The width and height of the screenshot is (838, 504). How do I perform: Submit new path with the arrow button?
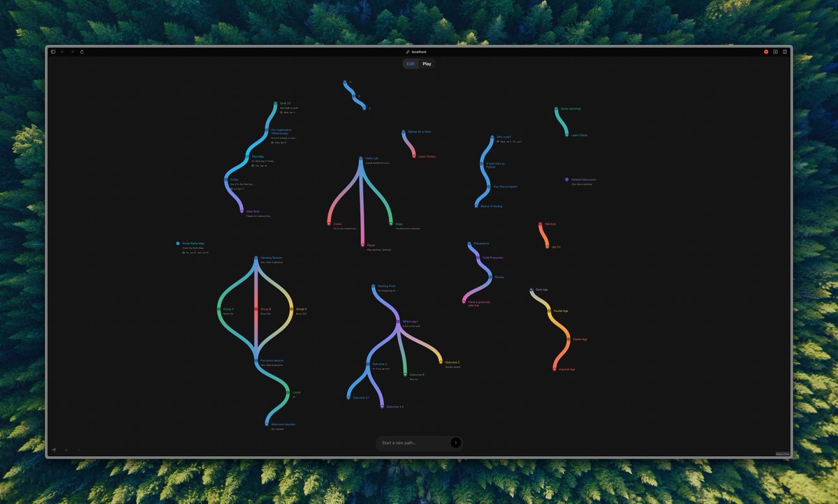455,443
